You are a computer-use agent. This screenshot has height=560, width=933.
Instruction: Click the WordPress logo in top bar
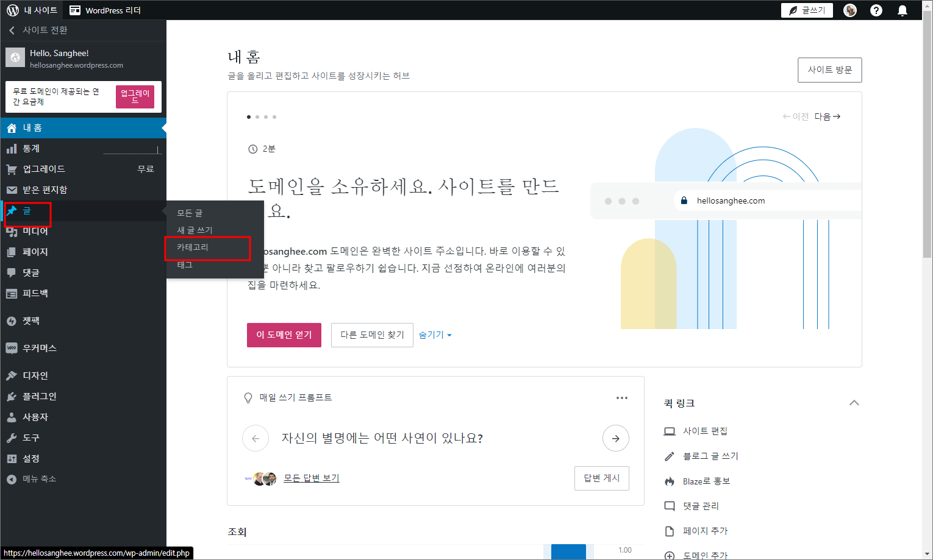tap(13, 10)
